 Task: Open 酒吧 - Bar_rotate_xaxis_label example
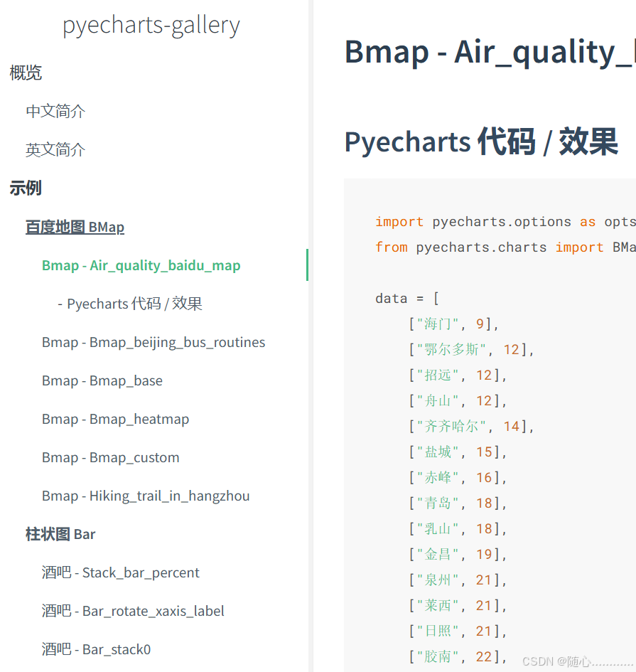(133, 611)
